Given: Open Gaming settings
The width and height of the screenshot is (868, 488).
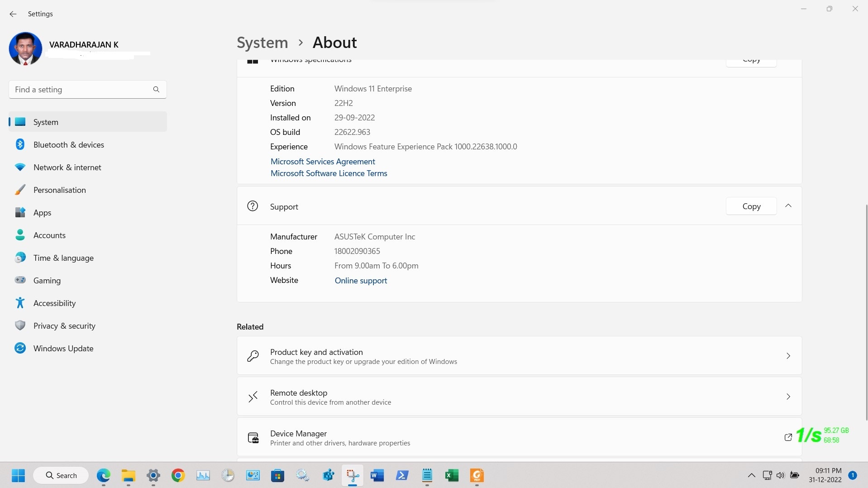Looking at the screenshot, I should 88,280.
